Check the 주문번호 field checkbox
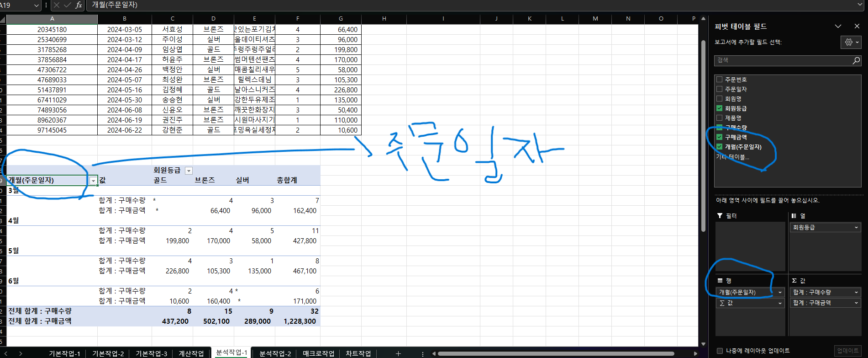 719,80
